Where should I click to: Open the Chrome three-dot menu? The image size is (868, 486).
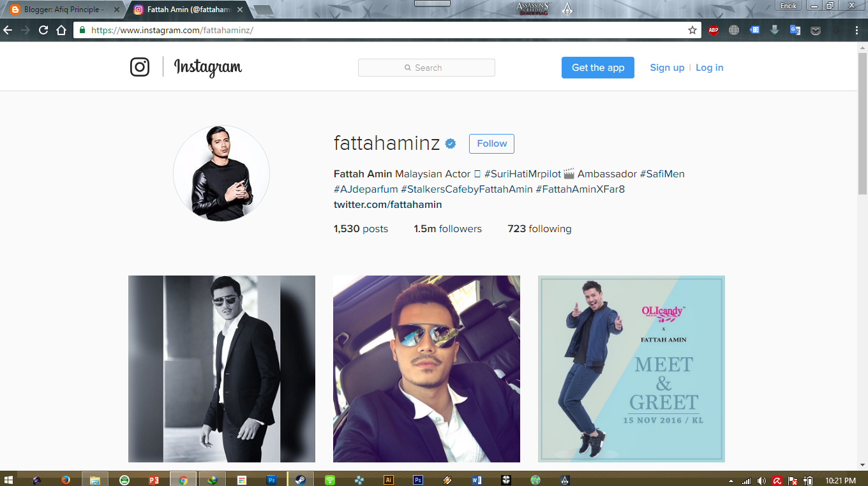coord(857,30)
